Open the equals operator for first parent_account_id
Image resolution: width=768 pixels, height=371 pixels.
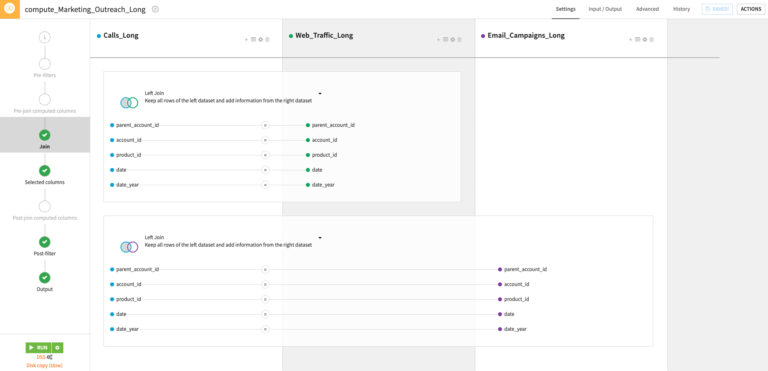265,125
